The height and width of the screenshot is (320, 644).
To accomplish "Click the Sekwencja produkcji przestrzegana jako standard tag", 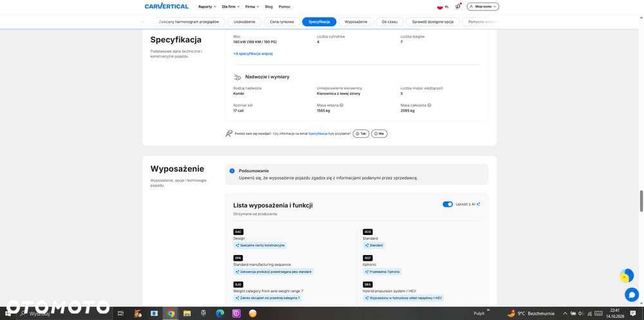I will point(273,272).
